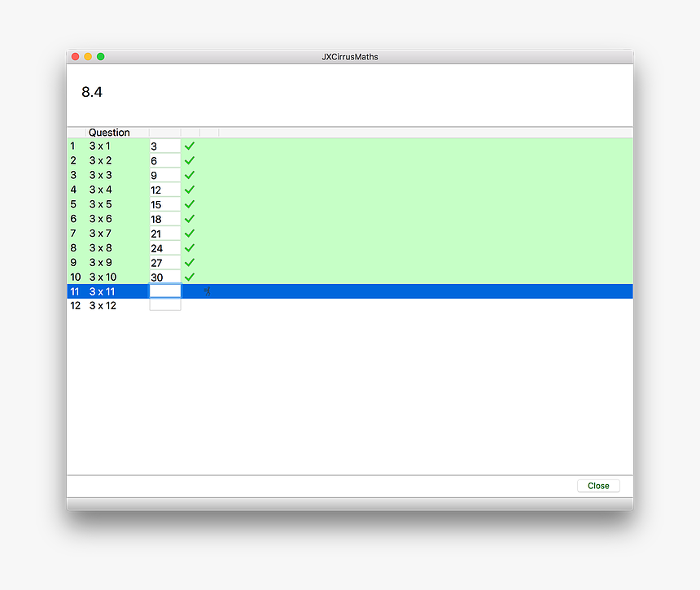Select the answer field for 3 x 11

click(164, 291)
